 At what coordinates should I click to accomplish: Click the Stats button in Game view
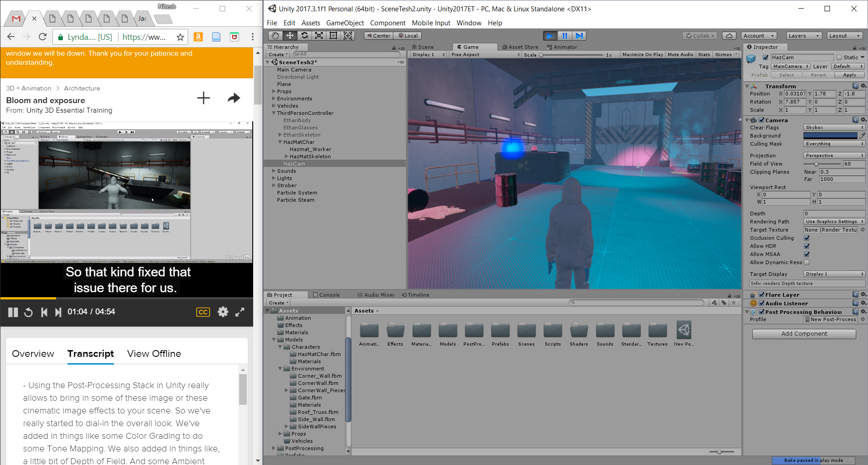pos(704,55)
